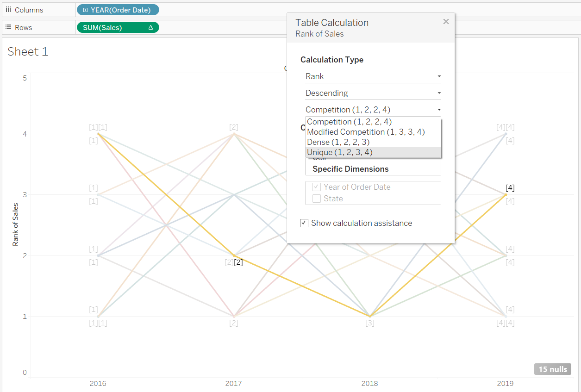Screen dimensions: 581x392
Task: Expand the YEAR(Order Date) plus icon
Action: pos(85,10)
